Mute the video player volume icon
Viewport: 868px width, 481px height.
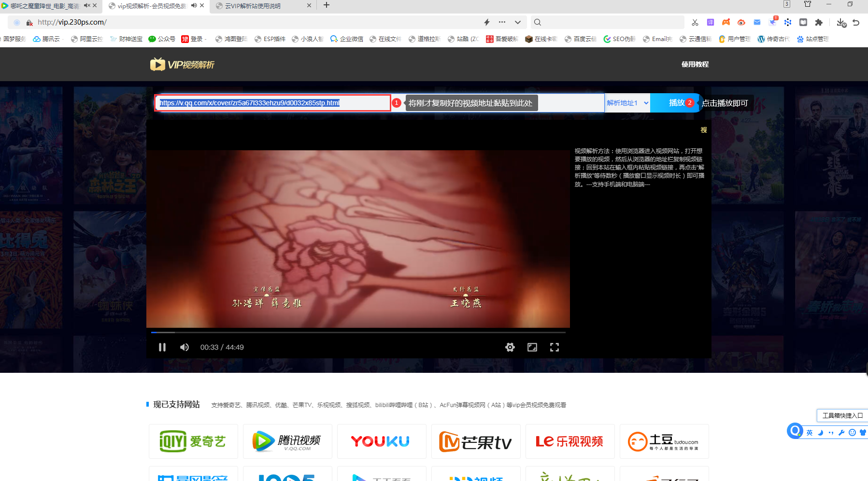[185, 347]
